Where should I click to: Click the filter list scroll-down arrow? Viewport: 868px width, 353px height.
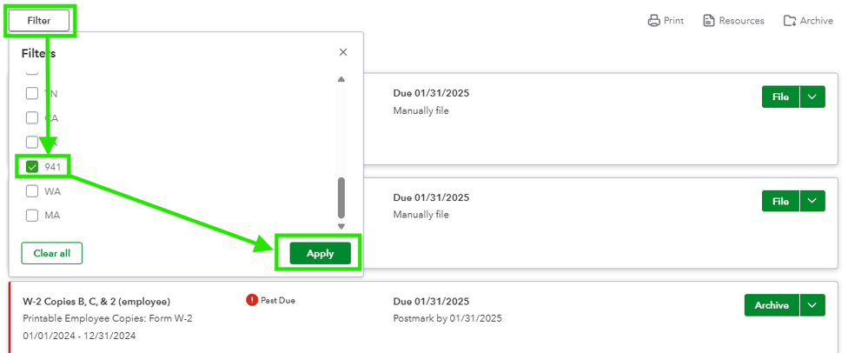click(341, 226)
